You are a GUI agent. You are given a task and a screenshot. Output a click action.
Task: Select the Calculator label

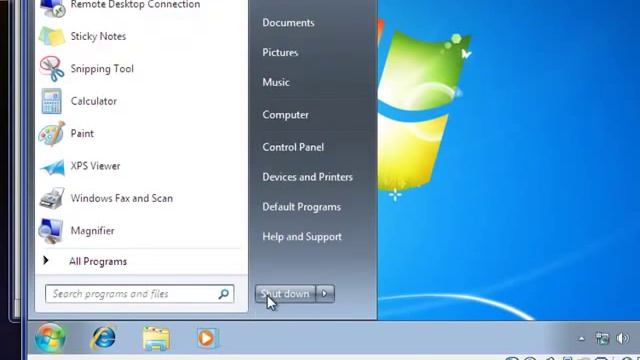pyautogui.click(x=93, y=101)
